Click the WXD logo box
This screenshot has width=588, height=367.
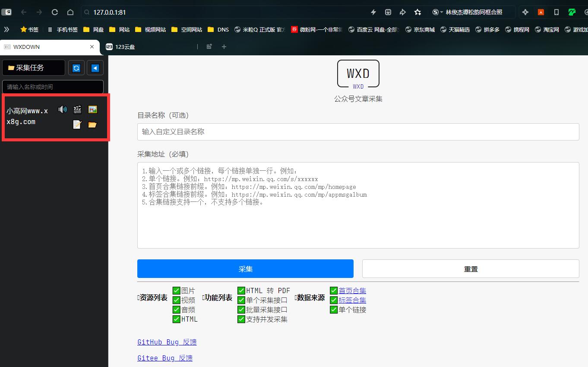[358, 74]
